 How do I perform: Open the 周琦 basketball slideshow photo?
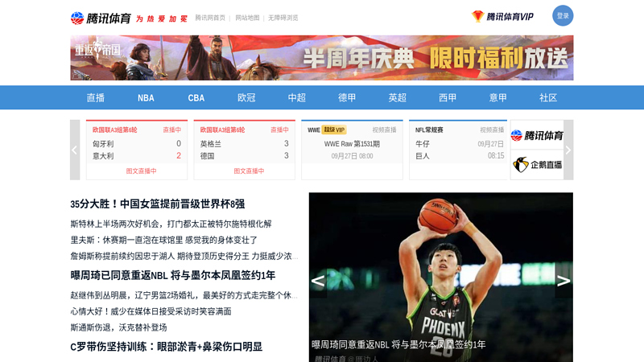(440, 277)
